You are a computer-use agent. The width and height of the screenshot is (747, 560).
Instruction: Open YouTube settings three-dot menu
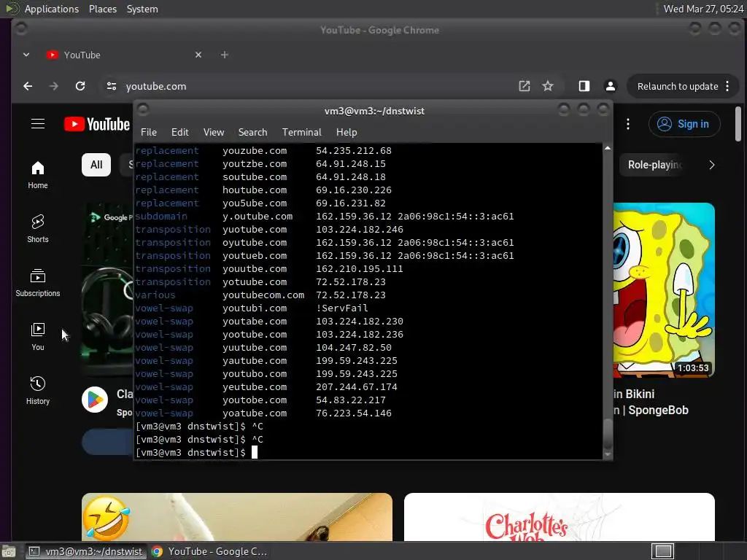pos(628,124)
